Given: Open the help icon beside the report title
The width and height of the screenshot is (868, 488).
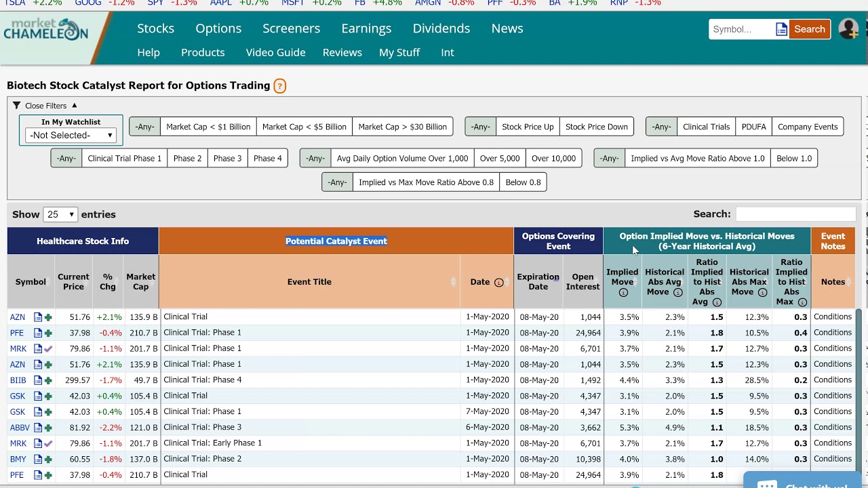Looking at the screenshot, I should (279, 86).
